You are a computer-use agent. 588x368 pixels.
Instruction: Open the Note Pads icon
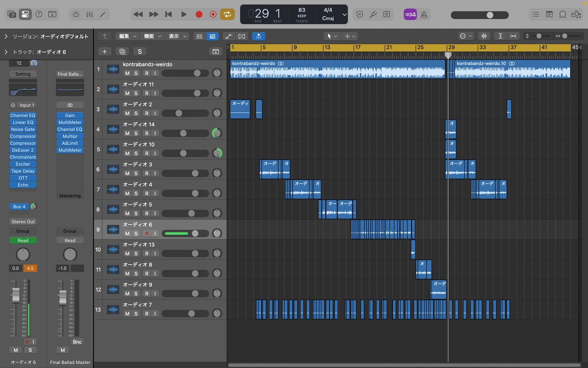pos(549,14)
